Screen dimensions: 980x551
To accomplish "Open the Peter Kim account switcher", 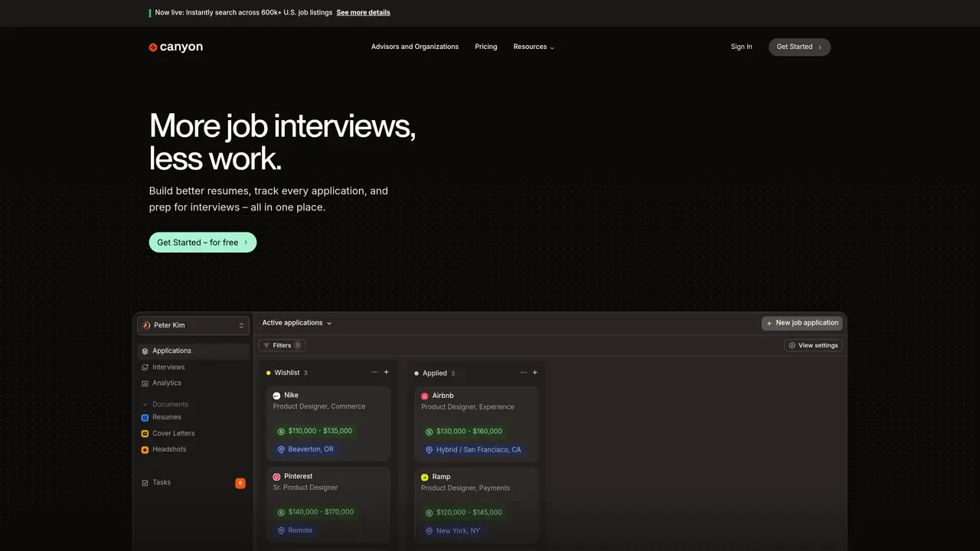I will 194,325.
